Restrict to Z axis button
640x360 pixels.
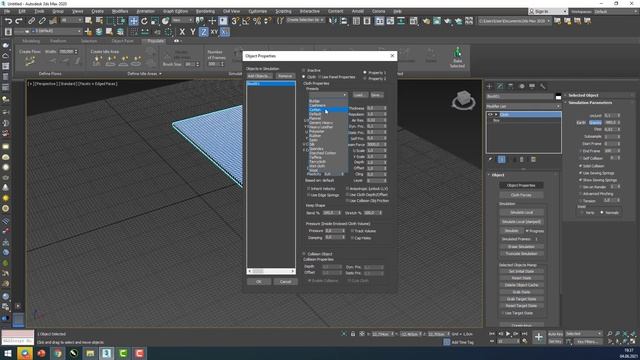pos(203,31)
